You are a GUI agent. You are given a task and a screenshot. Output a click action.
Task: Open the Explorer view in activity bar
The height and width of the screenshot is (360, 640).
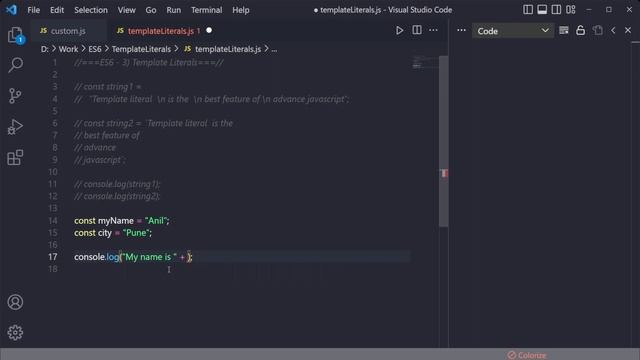(16, 35)
